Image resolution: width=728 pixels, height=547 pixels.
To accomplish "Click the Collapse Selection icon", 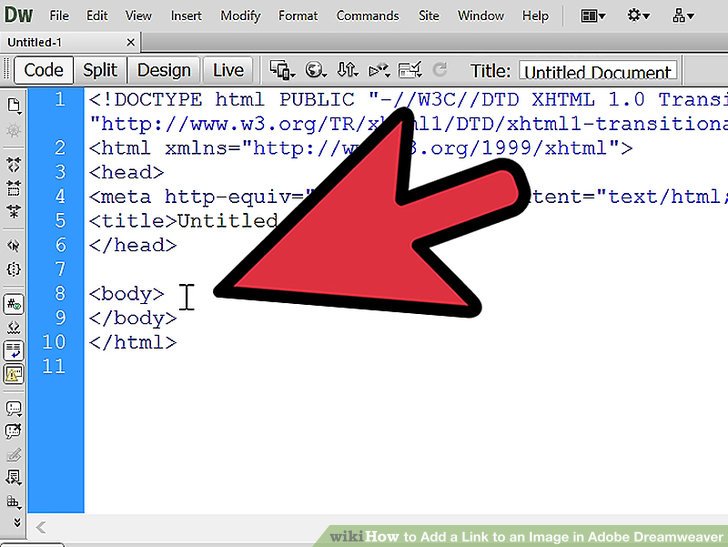I will [14, 188].
